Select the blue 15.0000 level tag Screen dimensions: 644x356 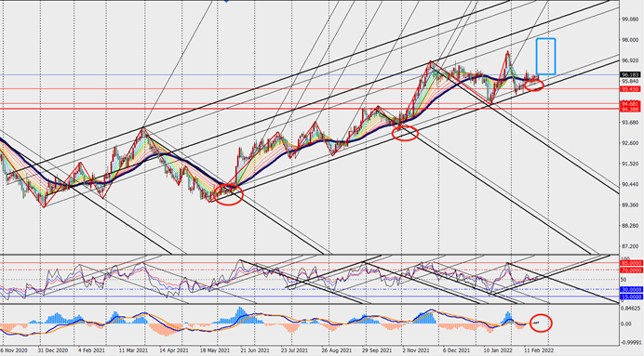click(631, 297)
